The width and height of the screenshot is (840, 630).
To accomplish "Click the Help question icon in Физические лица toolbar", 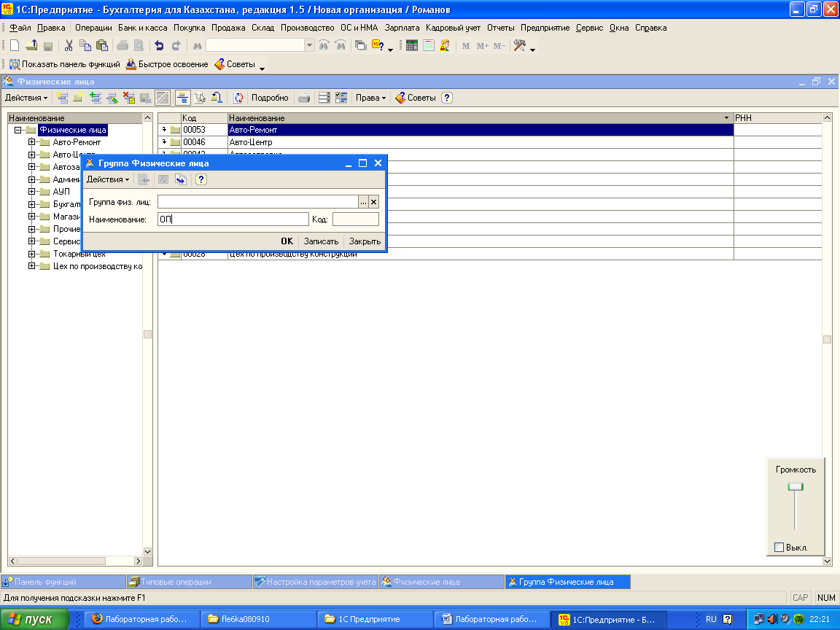I will (447, 98).
